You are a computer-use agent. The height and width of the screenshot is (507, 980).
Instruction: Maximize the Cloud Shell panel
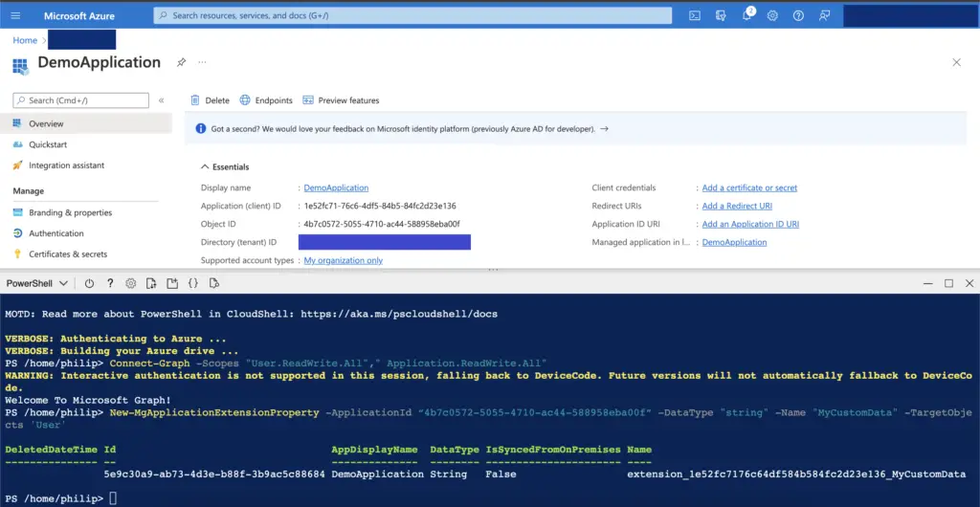(x=948, y=283)
